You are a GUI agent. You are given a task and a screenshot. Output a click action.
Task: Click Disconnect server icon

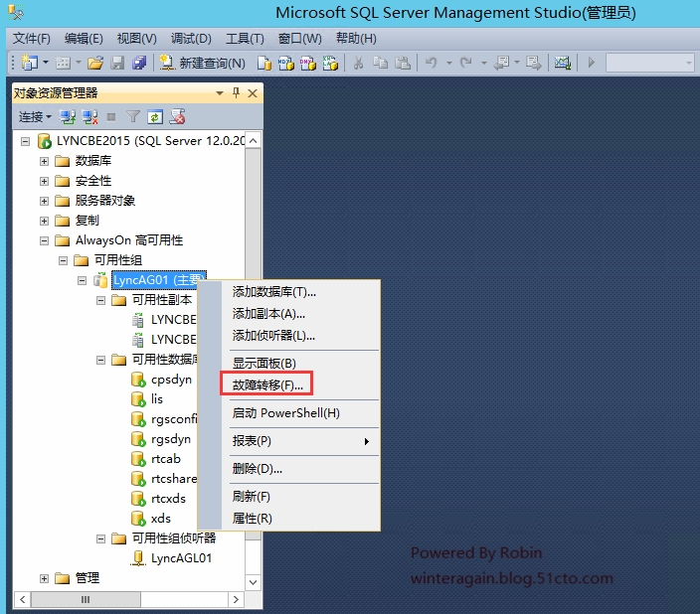(x=89, y=117)
